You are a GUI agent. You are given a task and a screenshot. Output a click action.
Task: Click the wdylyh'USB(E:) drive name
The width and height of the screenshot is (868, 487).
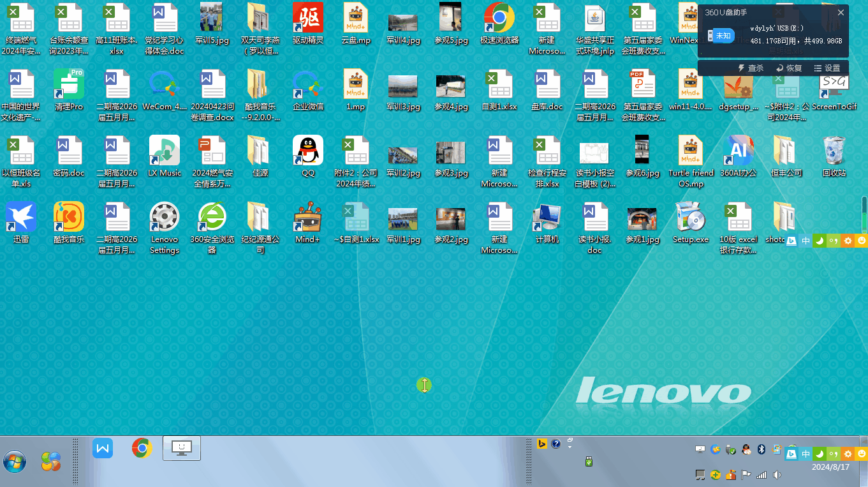pos(777,28)
